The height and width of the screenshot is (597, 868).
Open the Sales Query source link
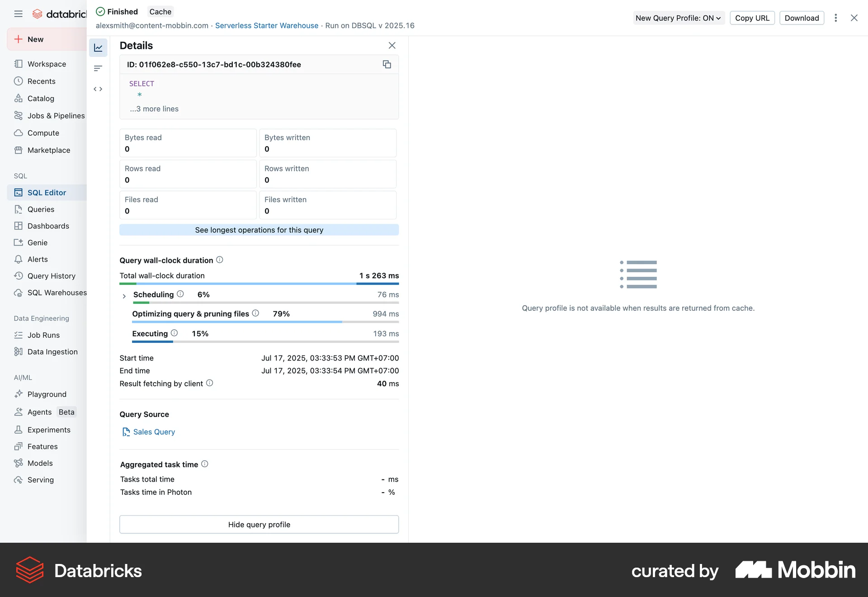(x=154, y=432)
